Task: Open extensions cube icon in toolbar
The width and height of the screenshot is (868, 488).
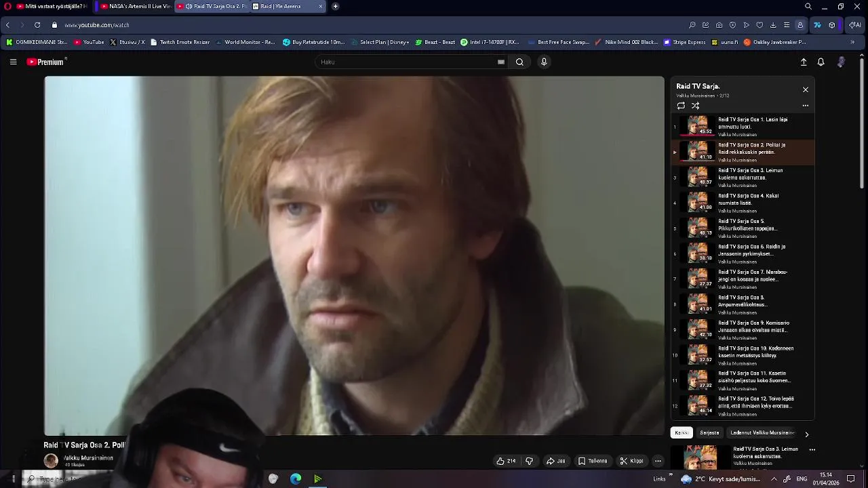Action: [832, 25]
